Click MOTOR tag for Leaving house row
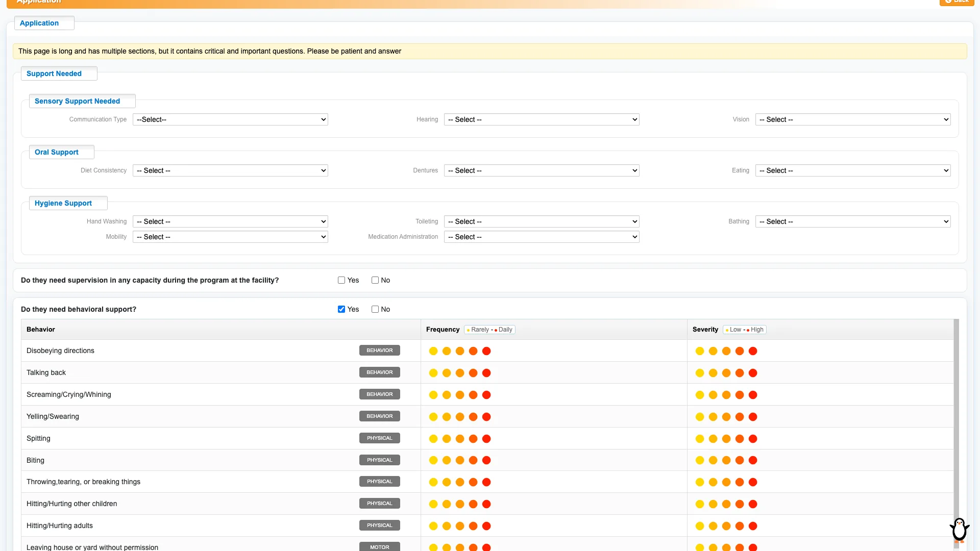This screenshot has width=980, height=551. tap(380, 547)
